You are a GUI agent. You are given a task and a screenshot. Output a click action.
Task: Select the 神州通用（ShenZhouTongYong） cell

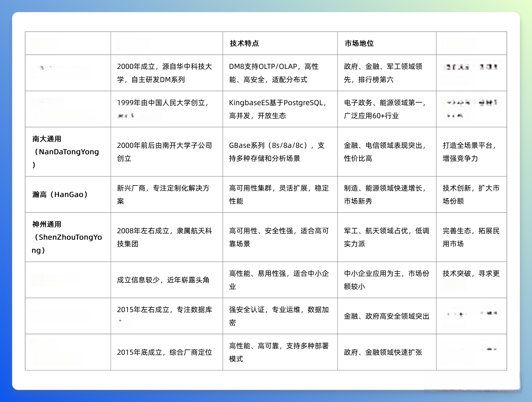(x=68, y=237)
